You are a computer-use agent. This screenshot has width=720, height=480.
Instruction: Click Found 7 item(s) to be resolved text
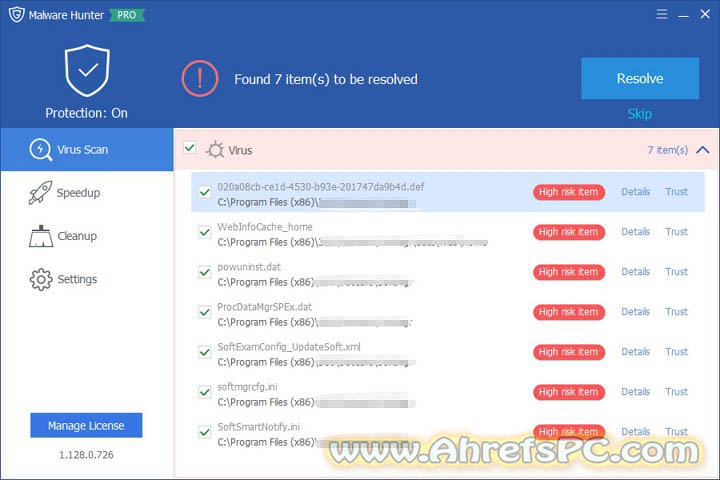point(326,79)
